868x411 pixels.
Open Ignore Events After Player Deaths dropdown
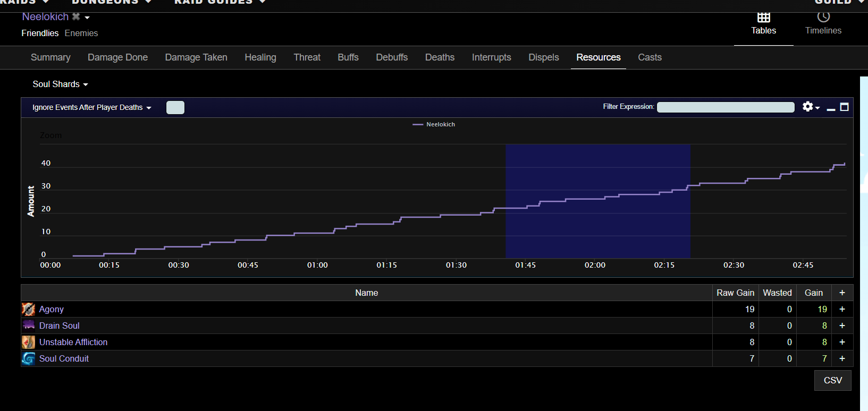click(91, 107)
